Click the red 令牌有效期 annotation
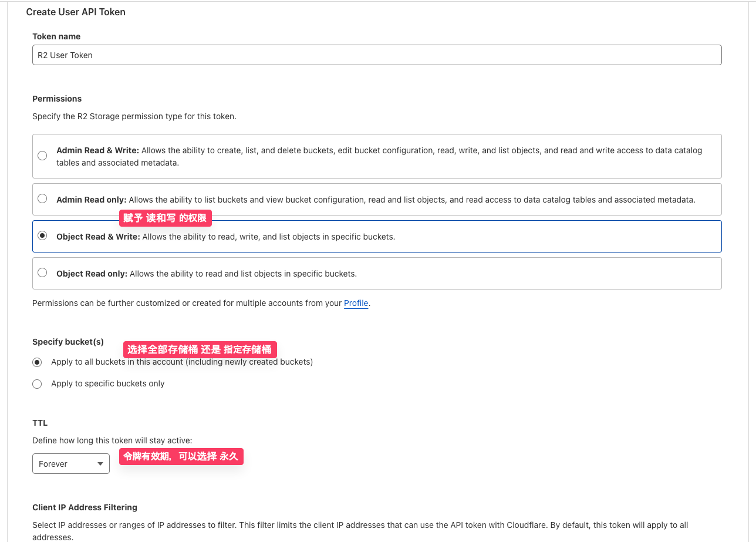This screenshot has height=542, width=756. pyautogui.click(x=181, y=456)
